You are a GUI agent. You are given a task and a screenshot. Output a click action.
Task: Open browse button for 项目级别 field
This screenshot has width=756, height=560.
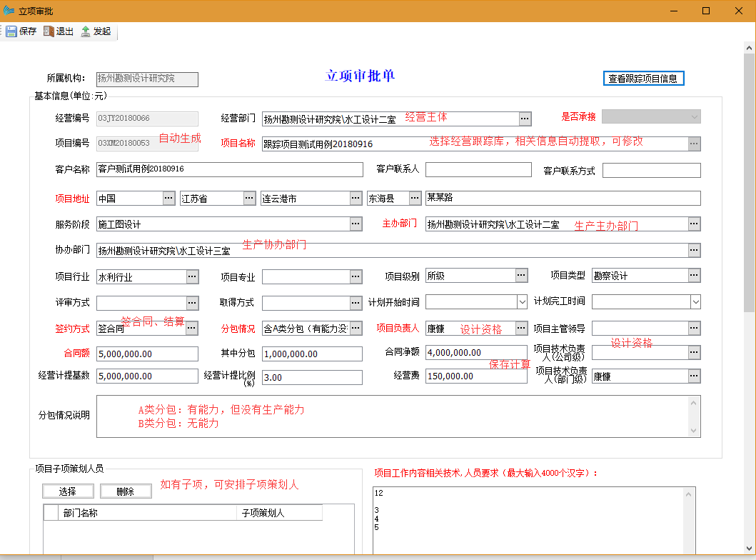521,276
